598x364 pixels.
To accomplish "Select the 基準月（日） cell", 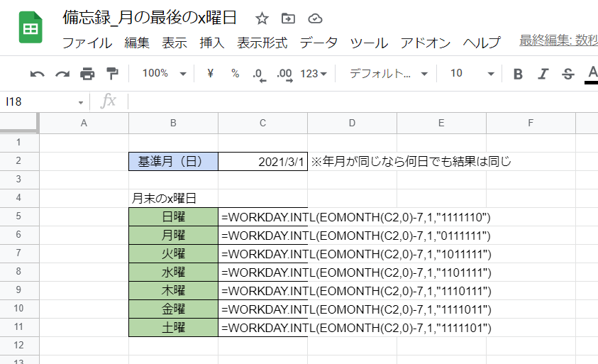I will 173,161.
